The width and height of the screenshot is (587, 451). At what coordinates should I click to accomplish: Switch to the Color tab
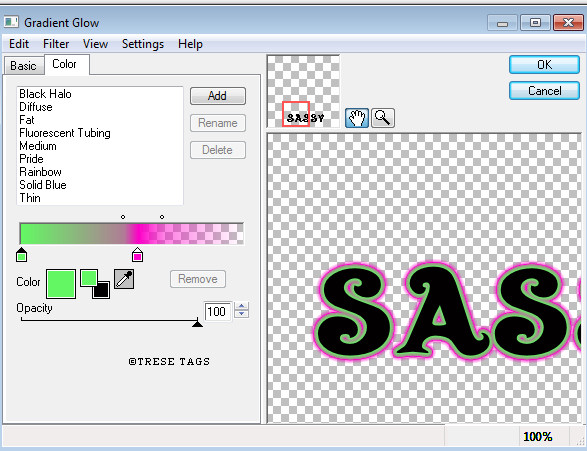(67, 64)
